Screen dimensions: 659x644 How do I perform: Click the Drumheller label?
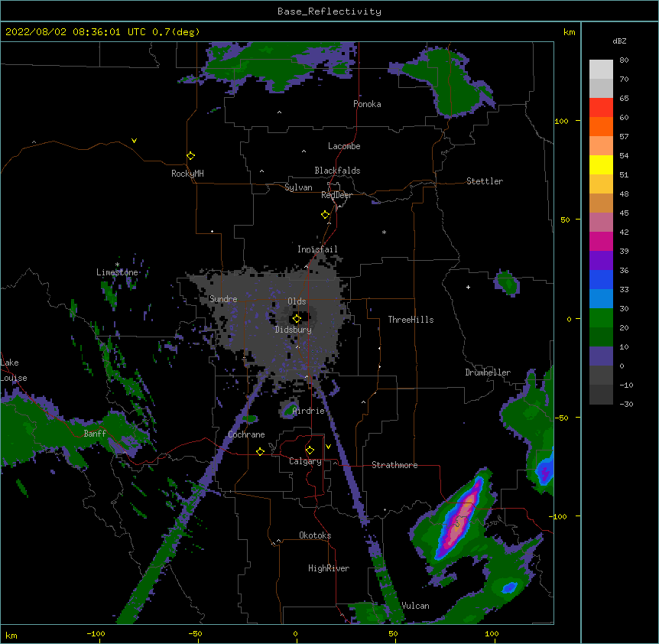[488, 372]
